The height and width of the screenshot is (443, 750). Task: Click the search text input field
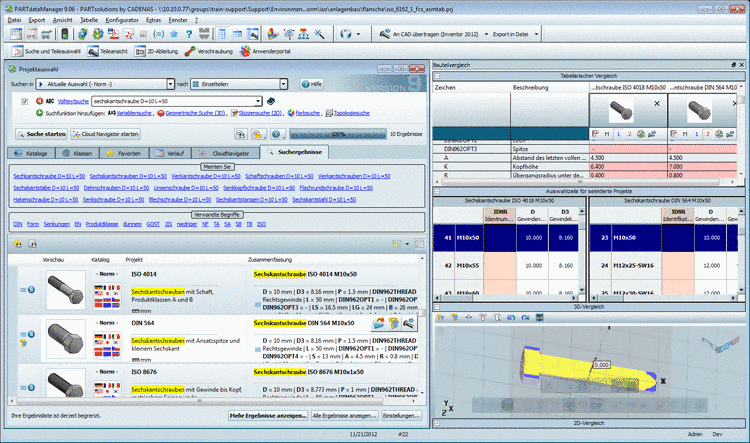click(174, 101)
